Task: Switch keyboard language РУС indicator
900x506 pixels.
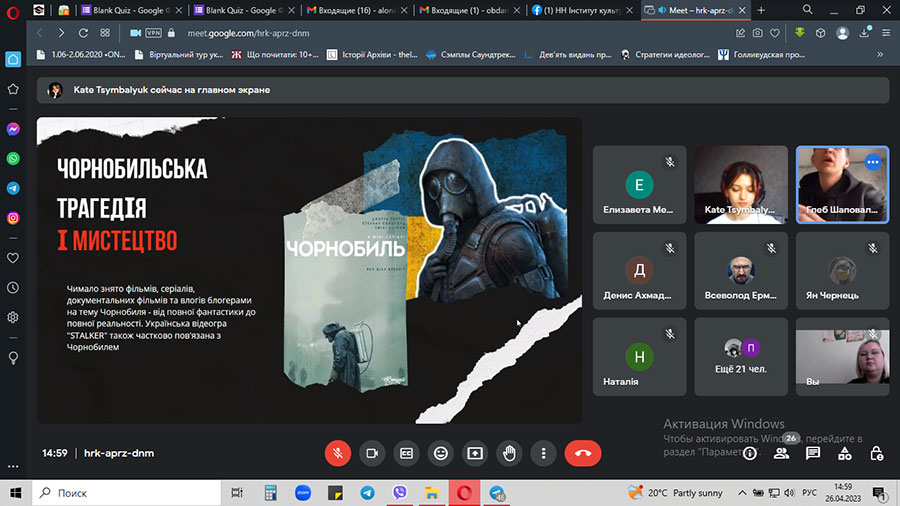Action: [809, 493]
